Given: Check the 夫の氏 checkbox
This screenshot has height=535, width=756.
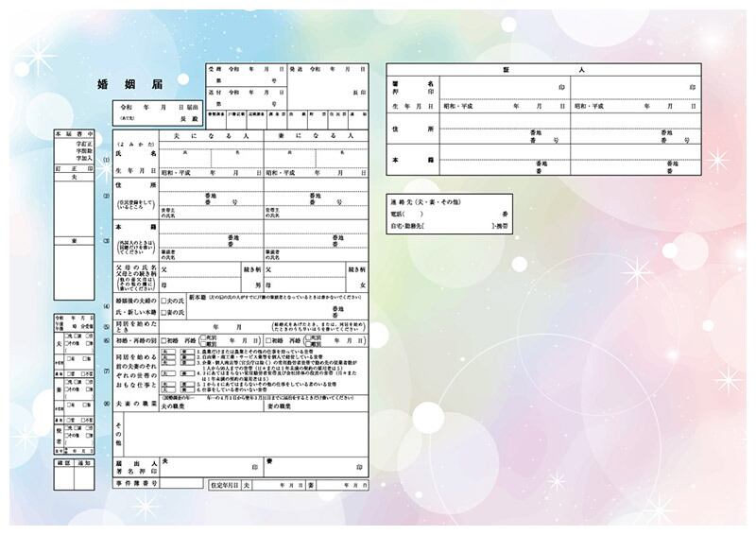Looking at the screenshot, I should [x=163, y=301].
